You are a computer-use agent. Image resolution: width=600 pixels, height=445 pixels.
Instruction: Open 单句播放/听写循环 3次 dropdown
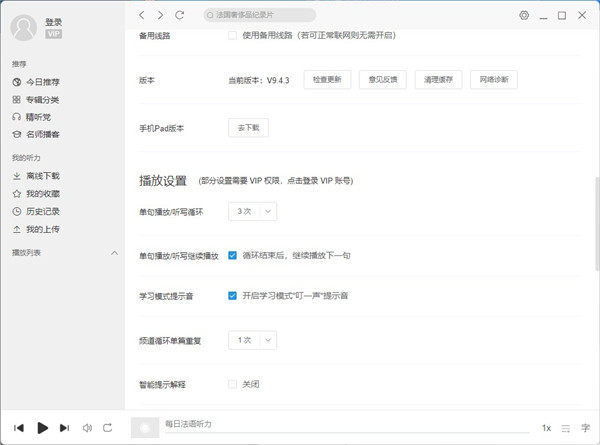pyautogui.click(x=252, y=211)
